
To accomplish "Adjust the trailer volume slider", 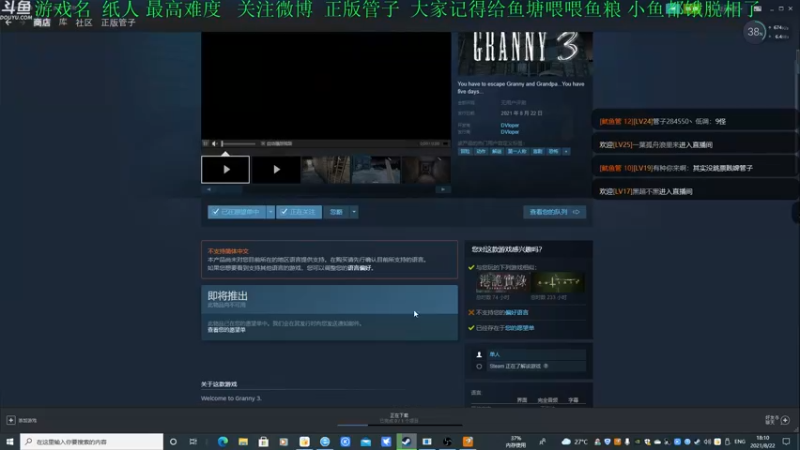I will [x=238, y=144].
